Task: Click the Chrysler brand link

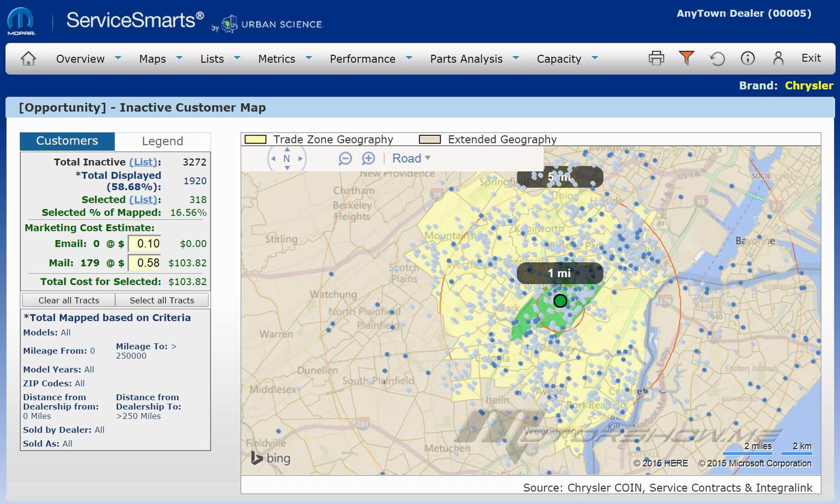Action: pyautogui.click(x=809, y=85)
